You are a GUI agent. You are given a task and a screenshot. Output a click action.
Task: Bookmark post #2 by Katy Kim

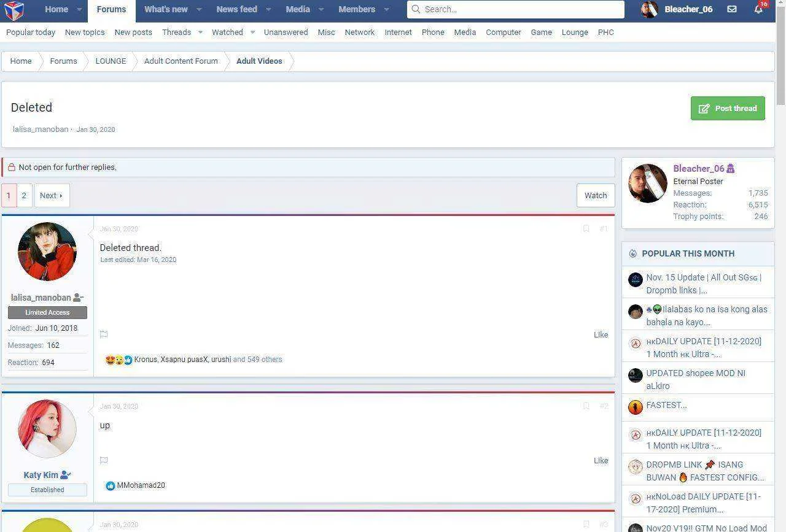tap(586, 406)
